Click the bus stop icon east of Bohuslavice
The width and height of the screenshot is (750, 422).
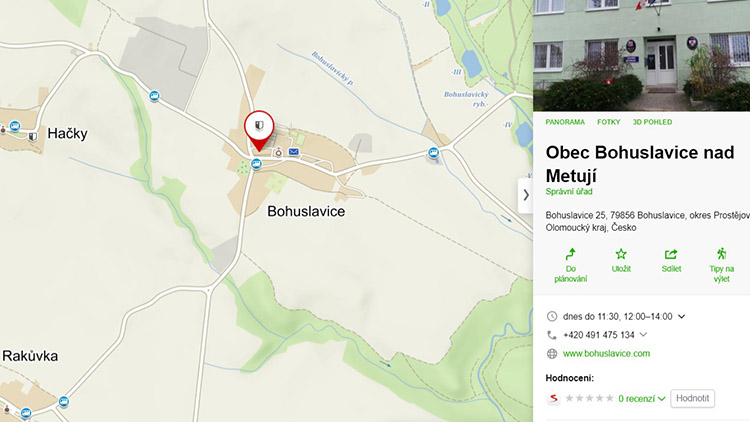point(433,153)
